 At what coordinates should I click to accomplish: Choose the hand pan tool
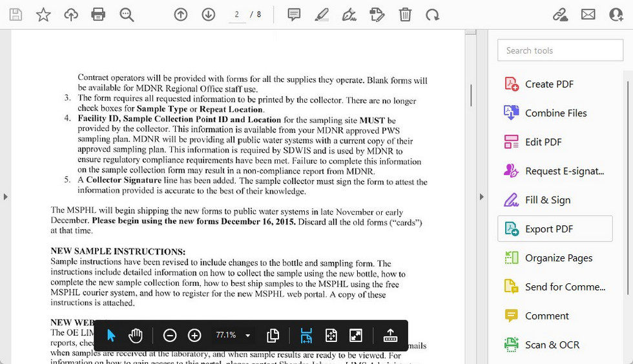pyautogui.click(x=136, y=336)
